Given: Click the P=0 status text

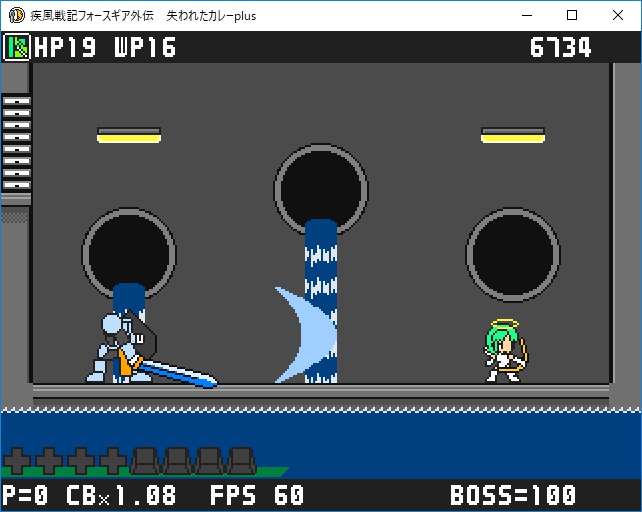Looking at the screenshot, I should [25, 495].
